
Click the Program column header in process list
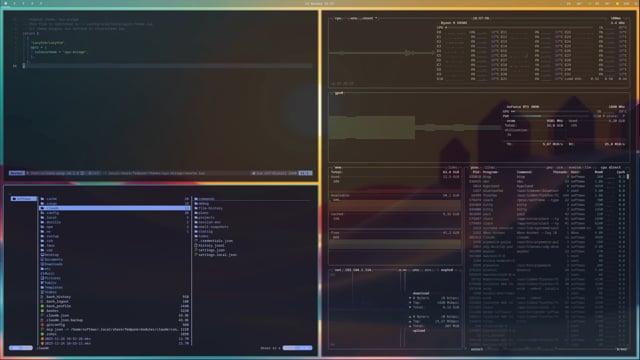click(x=491, y=172)
